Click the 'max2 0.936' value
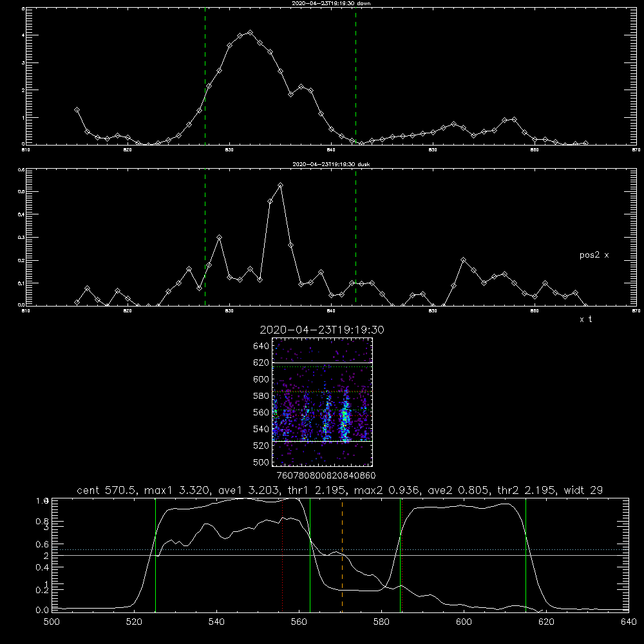This screenshot has height=644, width=644. pos(386,490)
